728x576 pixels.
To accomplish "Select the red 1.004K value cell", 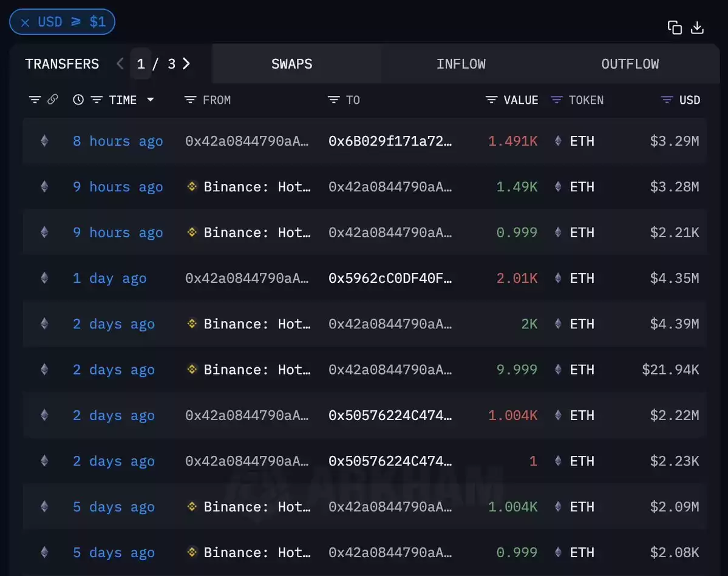I will coord(512,415).
